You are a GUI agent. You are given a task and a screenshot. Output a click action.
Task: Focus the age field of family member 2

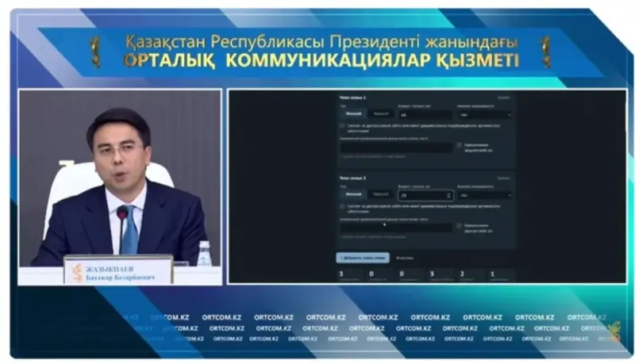(425, 115)
